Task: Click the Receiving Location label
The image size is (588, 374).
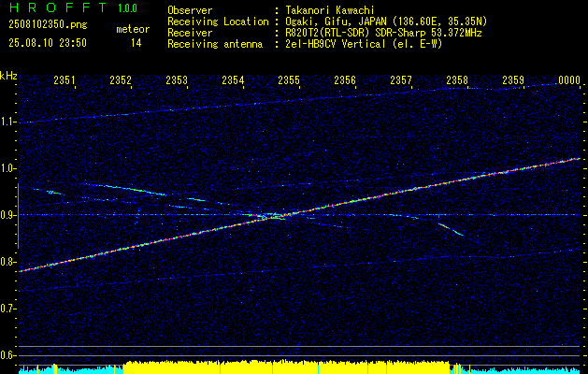Action: (218, 22)
